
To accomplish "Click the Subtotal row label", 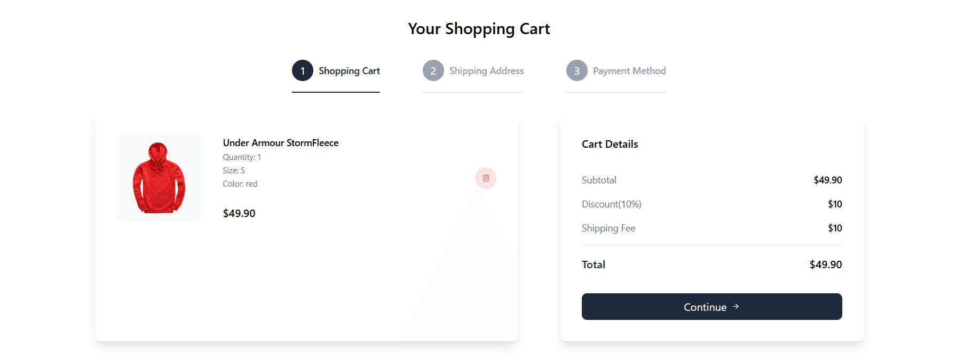I will click(599, 180).
